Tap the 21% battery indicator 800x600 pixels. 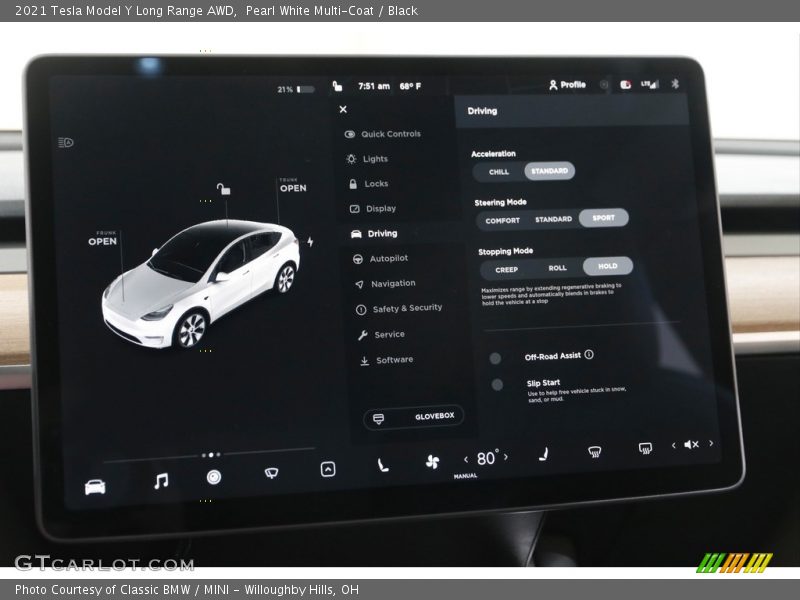(296, 89)
